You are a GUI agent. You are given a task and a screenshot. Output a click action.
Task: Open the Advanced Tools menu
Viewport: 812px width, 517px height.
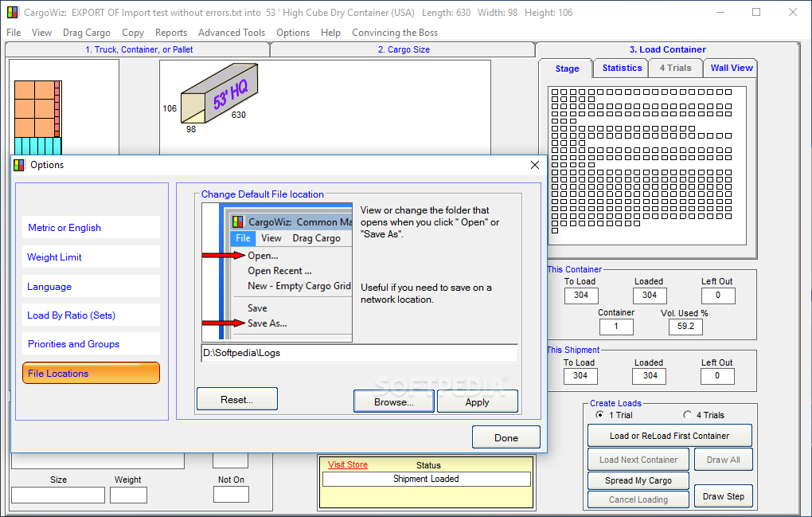232,33
